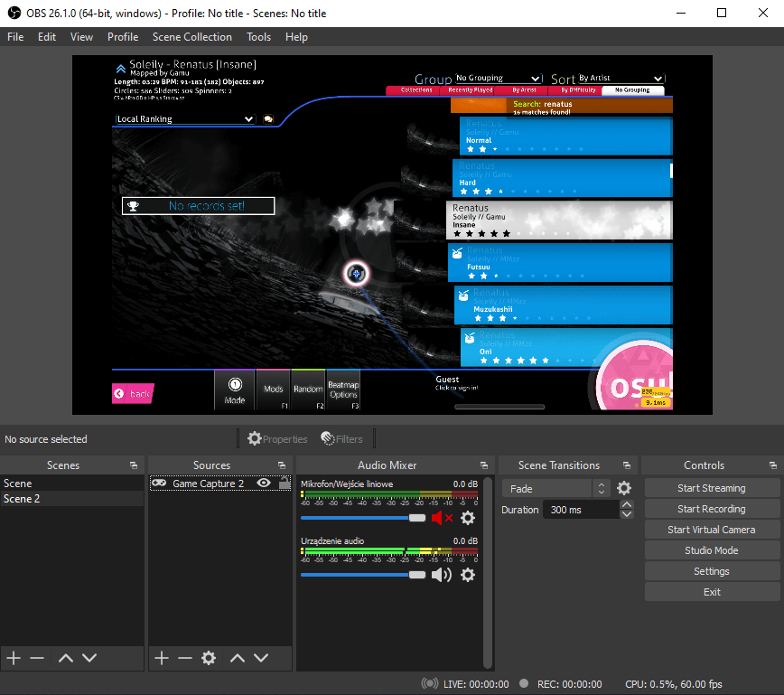Image resolution: width=784 pixels, height=695 pixels.
Task: Click the Properties button under preview
Action: coord(277,439)
